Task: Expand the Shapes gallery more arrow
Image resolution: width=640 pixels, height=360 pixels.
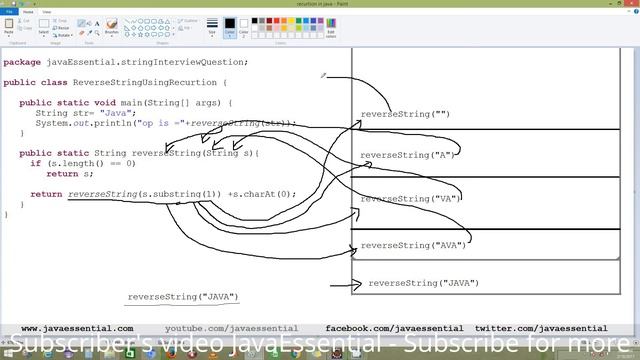Action: pyautogui.click(x=173, y=34)
